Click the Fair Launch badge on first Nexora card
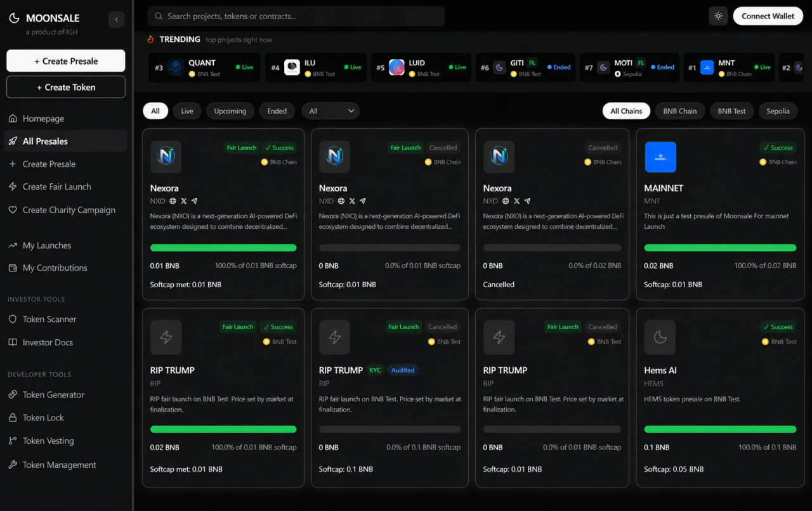Viewport: 812px width, 511px height. click(242, 148)
